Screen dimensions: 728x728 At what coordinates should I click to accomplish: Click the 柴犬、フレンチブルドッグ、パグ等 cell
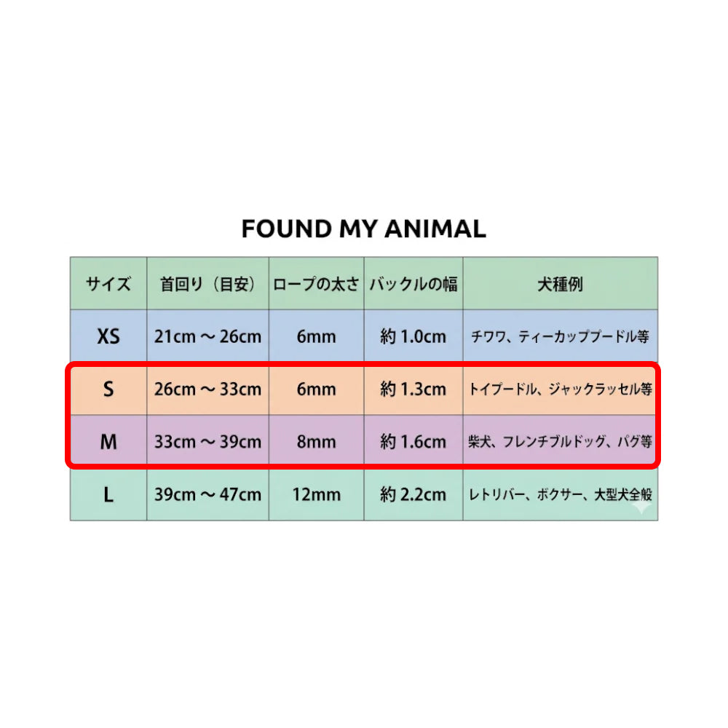(x=561, y=441)
